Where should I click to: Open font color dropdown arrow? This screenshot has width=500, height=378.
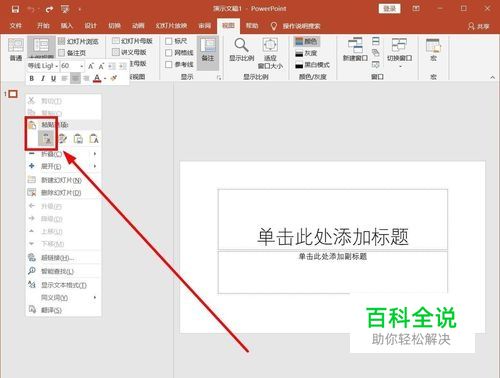point(105,79)
